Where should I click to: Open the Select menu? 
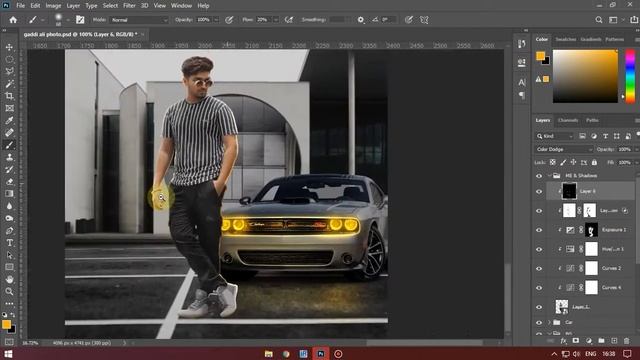[110, 6]
